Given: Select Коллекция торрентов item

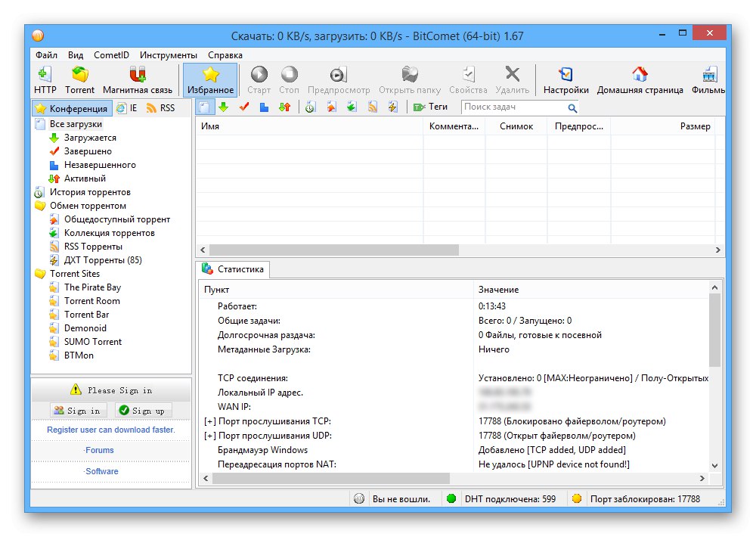Looking at the screenshot, I should click(110, 233).
